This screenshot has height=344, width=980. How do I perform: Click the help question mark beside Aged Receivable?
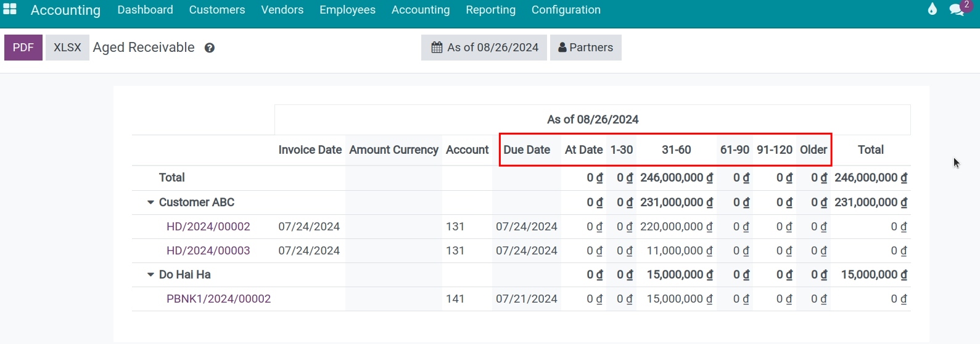pos(210,48)
